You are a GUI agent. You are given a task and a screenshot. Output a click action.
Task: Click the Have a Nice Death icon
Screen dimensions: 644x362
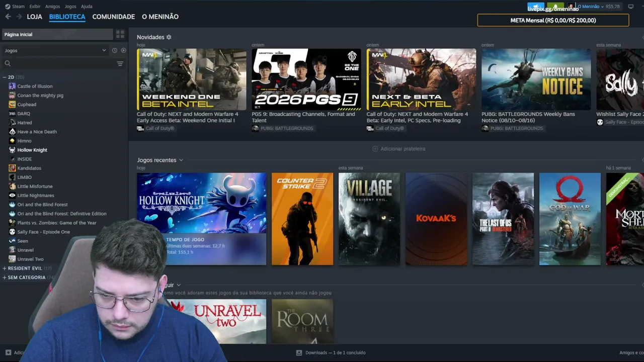point(12,132)
